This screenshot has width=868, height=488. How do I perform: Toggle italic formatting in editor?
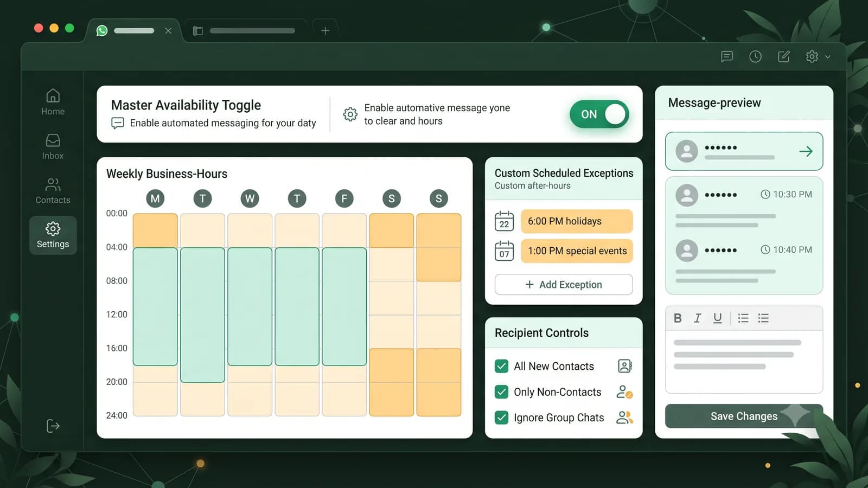[698, 318]
